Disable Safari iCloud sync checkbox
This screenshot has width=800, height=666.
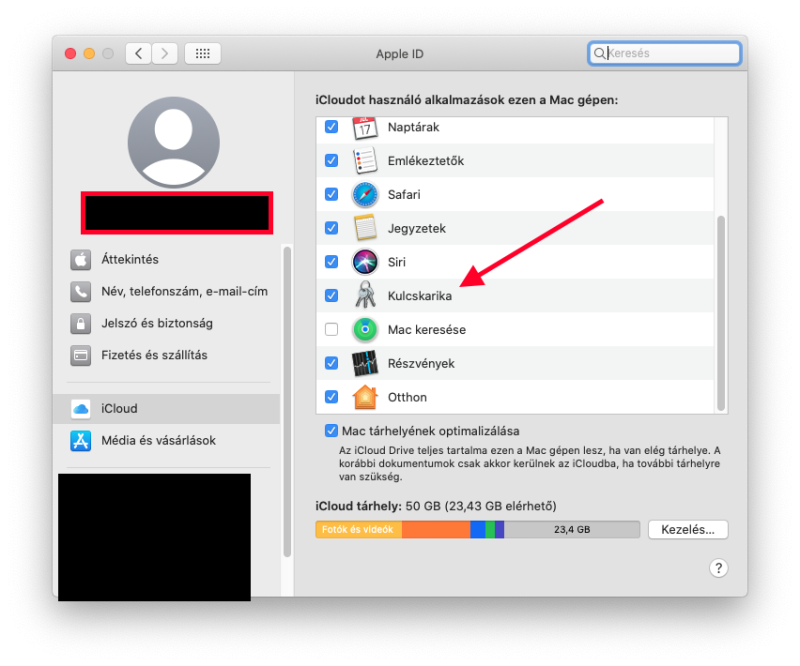[x=332, y=194]
